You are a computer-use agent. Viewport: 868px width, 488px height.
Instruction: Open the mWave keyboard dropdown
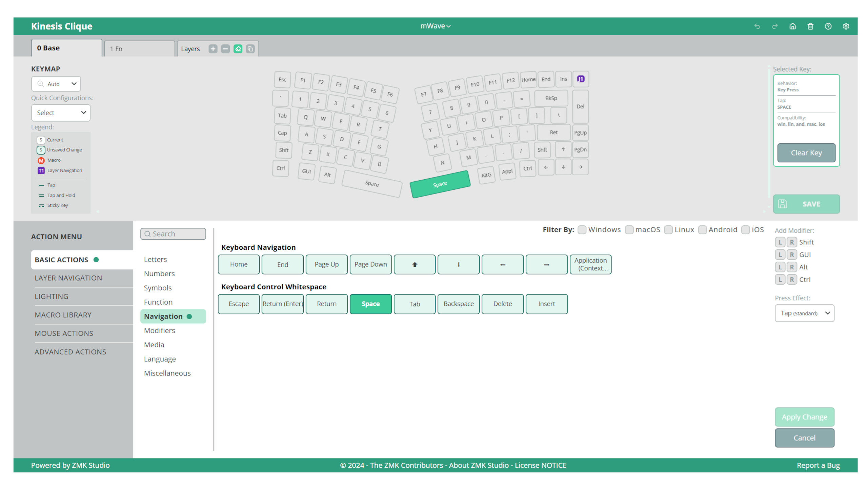(x=435, y=26)
